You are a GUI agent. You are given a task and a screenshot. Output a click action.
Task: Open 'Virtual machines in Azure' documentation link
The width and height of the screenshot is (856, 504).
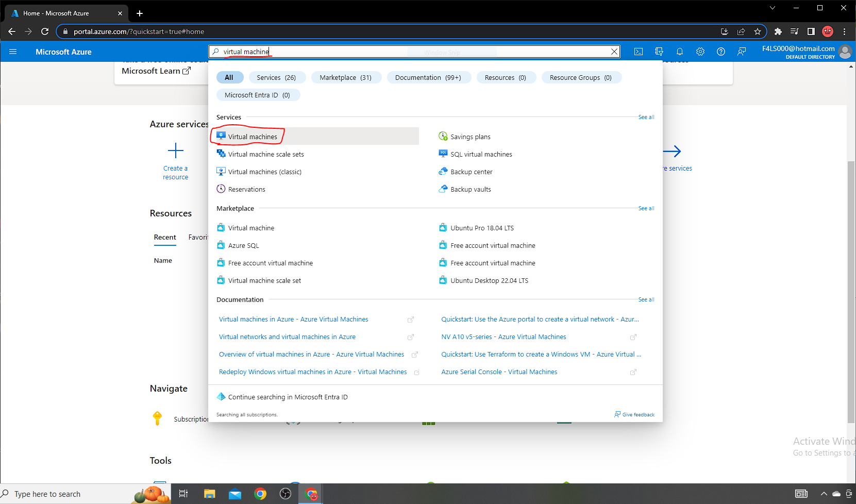click(x=294, y=320)
